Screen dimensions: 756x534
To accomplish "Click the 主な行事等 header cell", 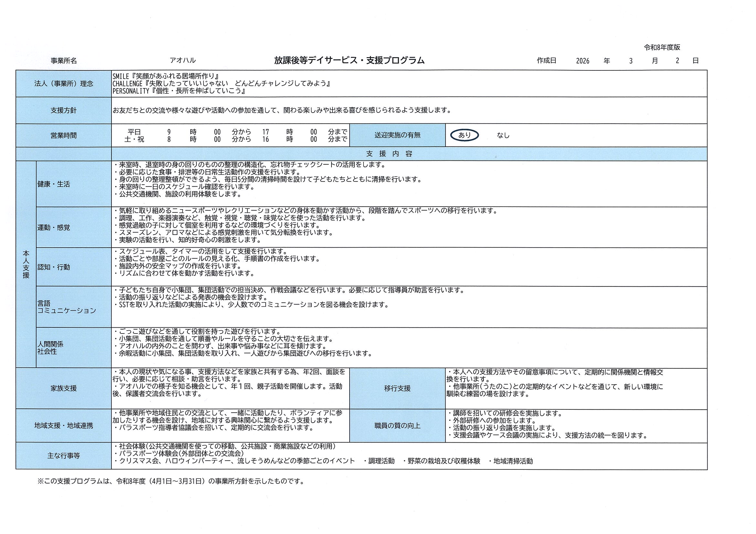I will [x=64, y=456].
